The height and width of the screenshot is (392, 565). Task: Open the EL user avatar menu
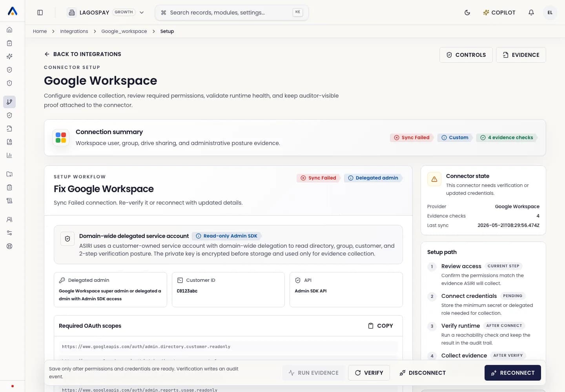550,13
